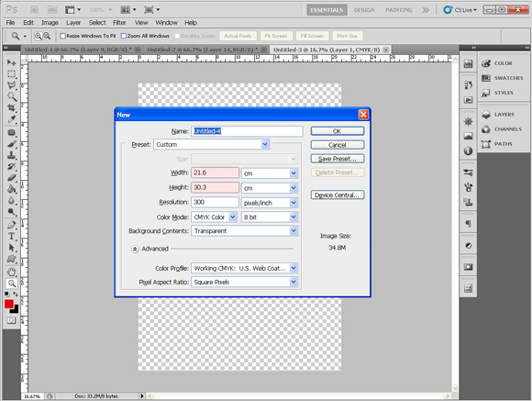Select the Pen tool
532x401 pixels.
click(12, 225)
